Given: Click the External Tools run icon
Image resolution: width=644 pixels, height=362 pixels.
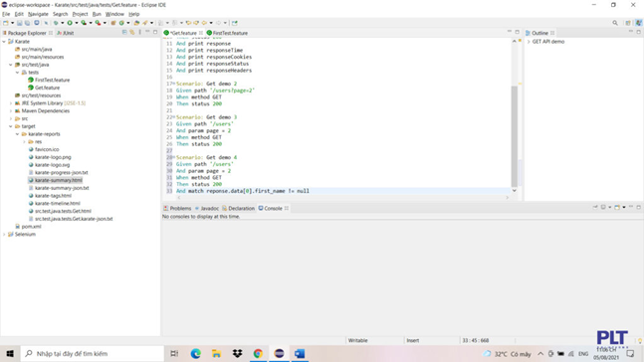Looking at the screenshot, I should pyautogui.click(x=98, y=23).
